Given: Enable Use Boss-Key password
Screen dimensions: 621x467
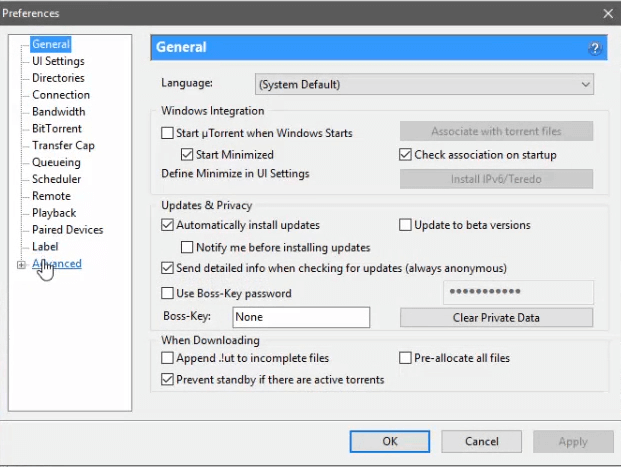Looking at the screenshot, I should [x=167, y=293].
